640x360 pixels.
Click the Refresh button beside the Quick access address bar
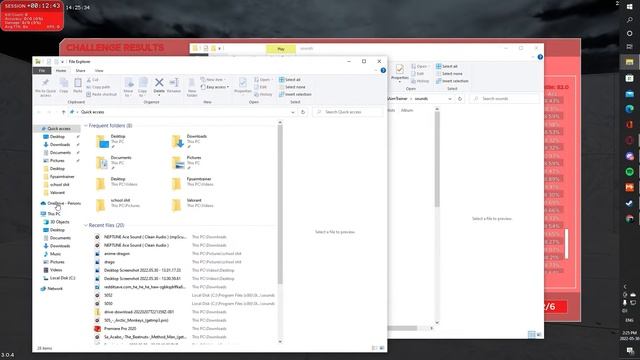click(x=303, y=112)
